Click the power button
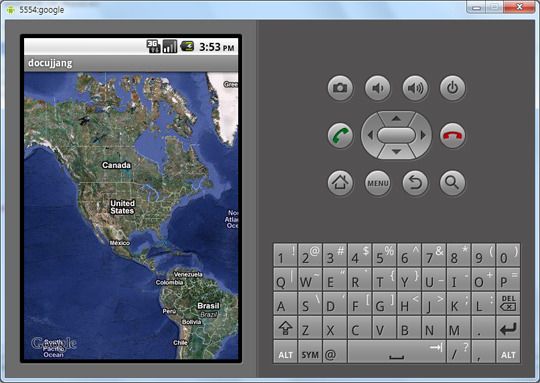 point(453,88)
